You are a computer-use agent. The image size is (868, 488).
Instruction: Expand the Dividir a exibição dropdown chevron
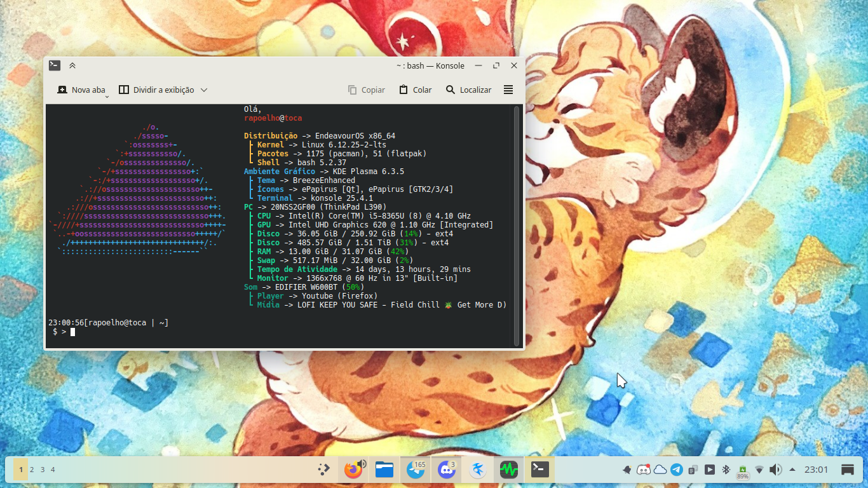tap(204, 90)
